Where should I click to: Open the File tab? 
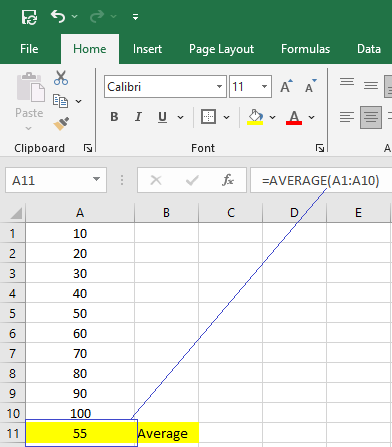tap(29, 49)
